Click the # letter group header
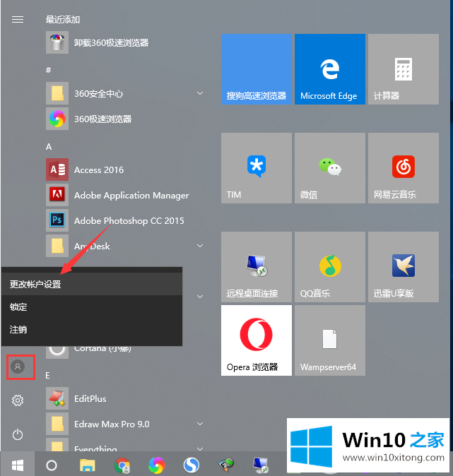 point(48,70)
